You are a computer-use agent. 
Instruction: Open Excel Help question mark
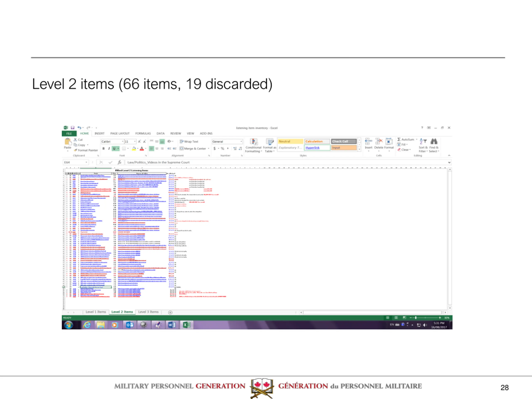click(x=422, y=128)
